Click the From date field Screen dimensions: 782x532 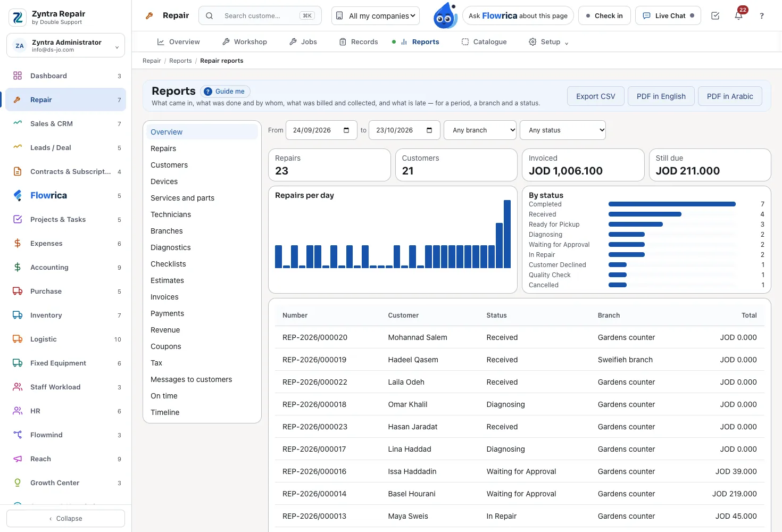pos(321,130)
